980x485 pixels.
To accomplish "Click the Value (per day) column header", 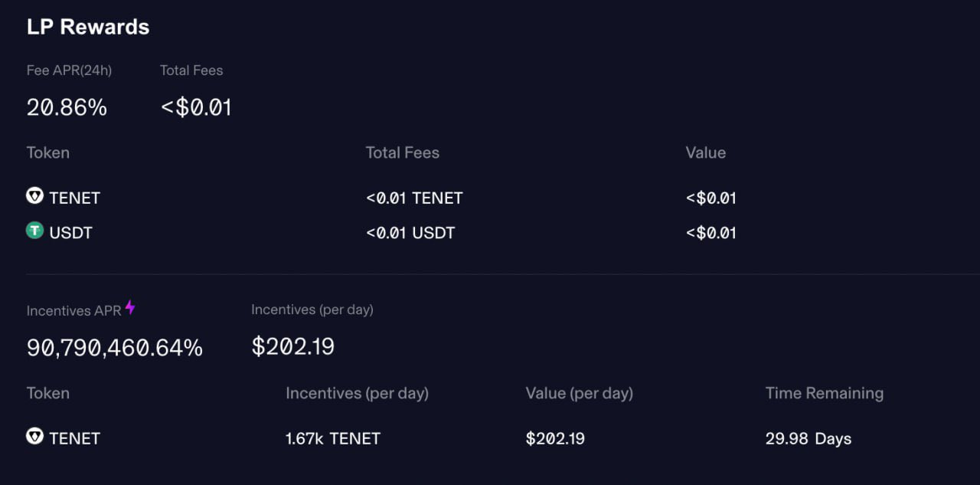I will click(580, 393).
